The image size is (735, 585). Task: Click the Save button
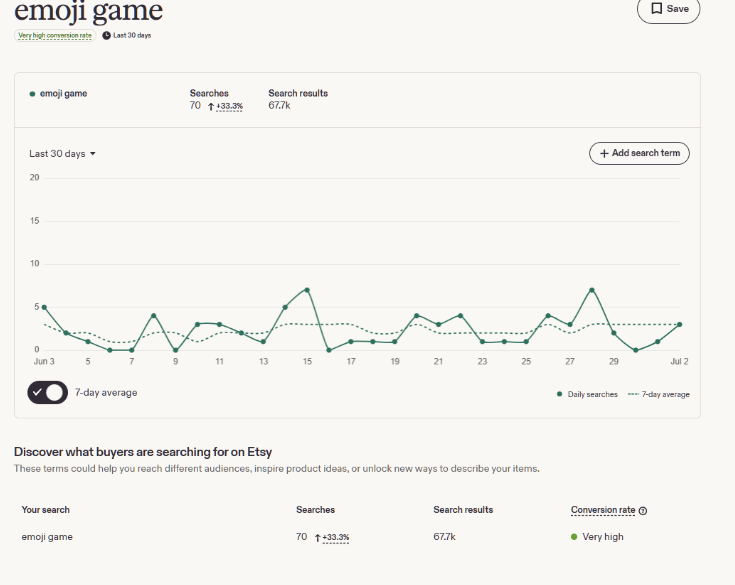point(668,8)
